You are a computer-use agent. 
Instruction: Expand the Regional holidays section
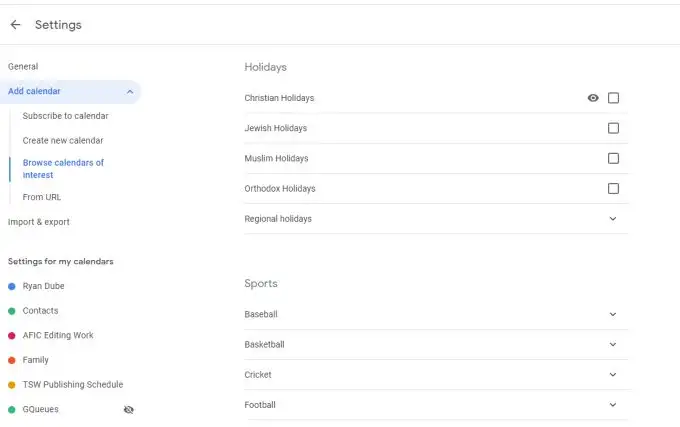point(613,218)
